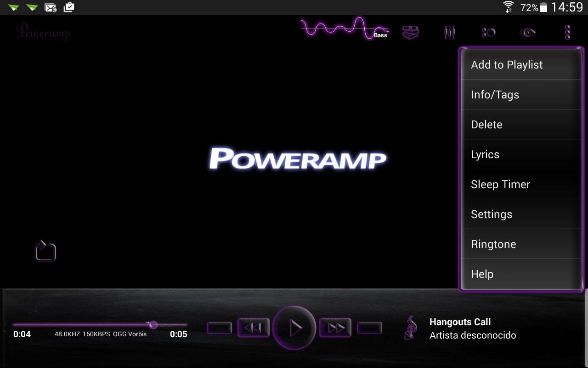This screenshot has width=588, height=368.
Task: Start playback with the Play button
Action: [294, 328]
